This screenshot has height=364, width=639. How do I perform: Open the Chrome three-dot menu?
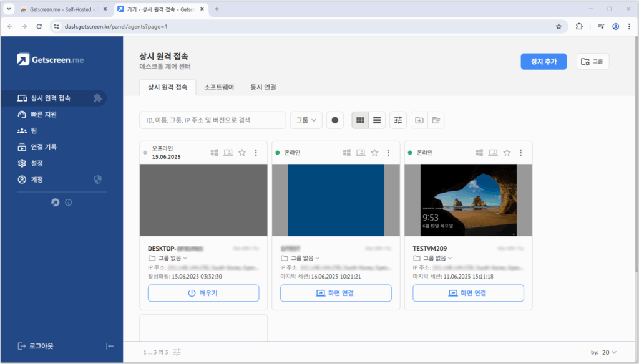(x=629, y=26)
